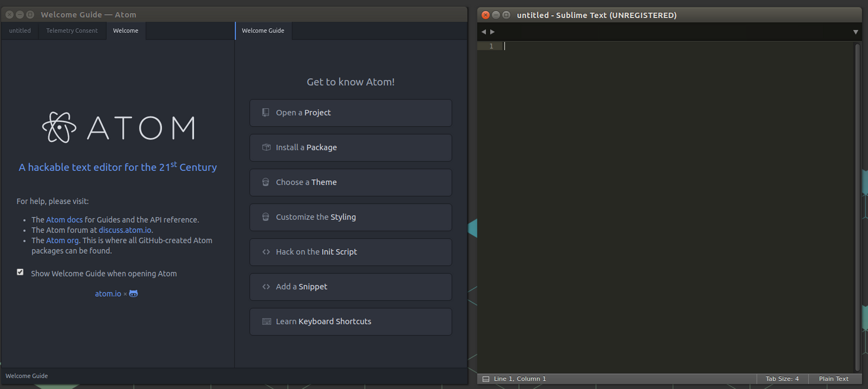
Task: Click the code icon beside Hack on the Init Script
Action: pyautogui.click(x=266, y=252)
